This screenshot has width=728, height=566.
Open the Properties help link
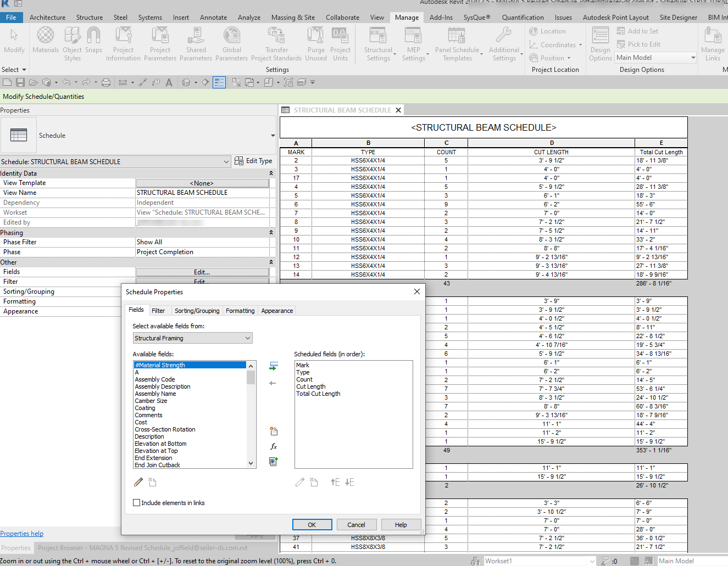click(x=21, y=534)
